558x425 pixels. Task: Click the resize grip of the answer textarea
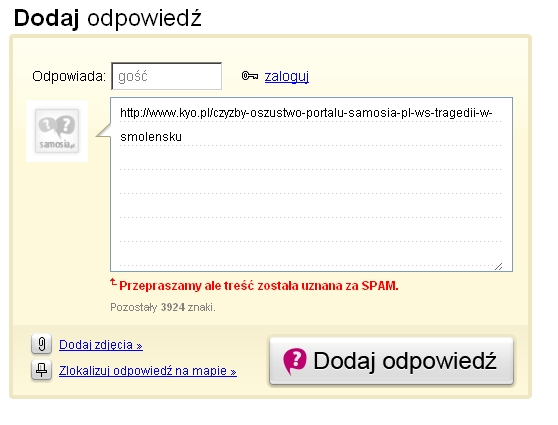499,266
